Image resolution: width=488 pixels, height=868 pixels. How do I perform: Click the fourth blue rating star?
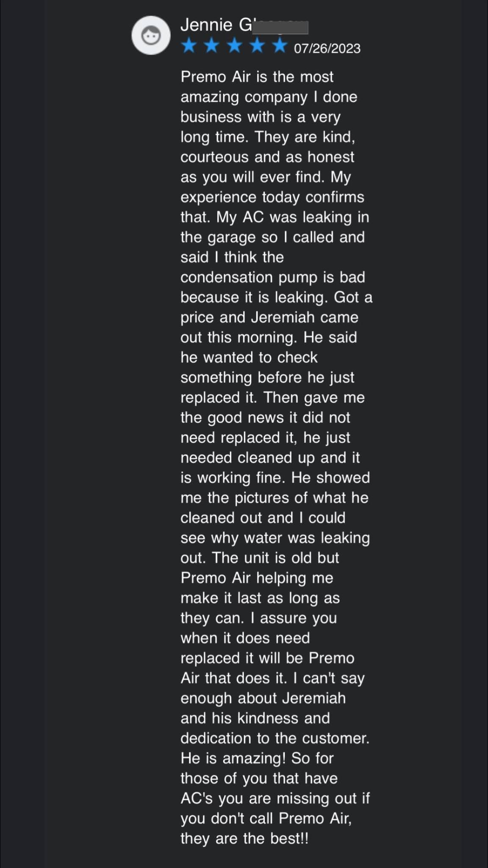tap(257, 46)
